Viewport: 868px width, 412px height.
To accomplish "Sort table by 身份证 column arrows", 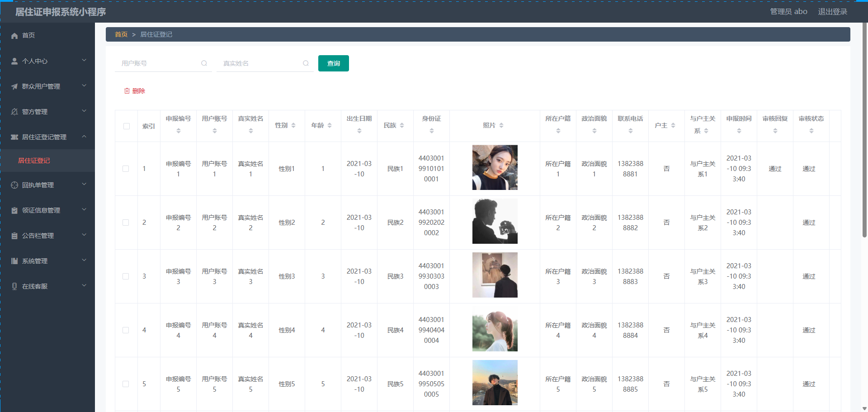I will pos(432,131).
